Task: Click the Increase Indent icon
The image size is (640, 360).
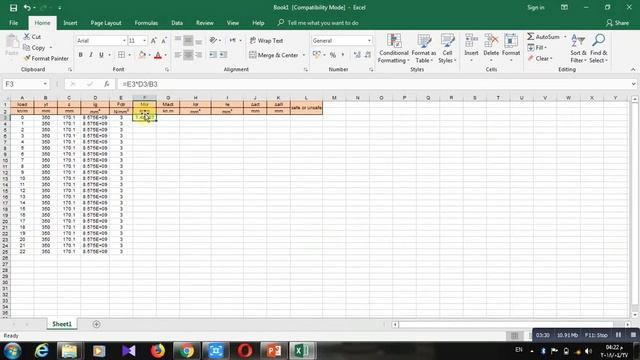Action: (x=223, y=55)
